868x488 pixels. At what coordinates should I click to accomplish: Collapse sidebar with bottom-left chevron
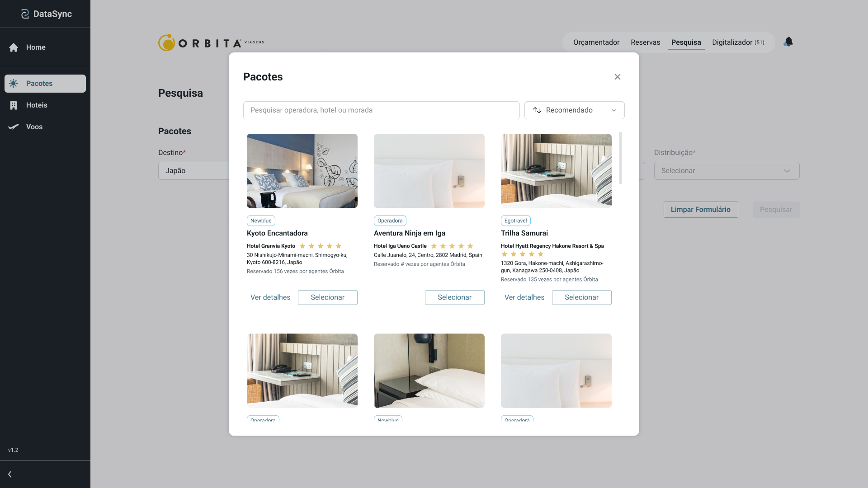[10, 474]
